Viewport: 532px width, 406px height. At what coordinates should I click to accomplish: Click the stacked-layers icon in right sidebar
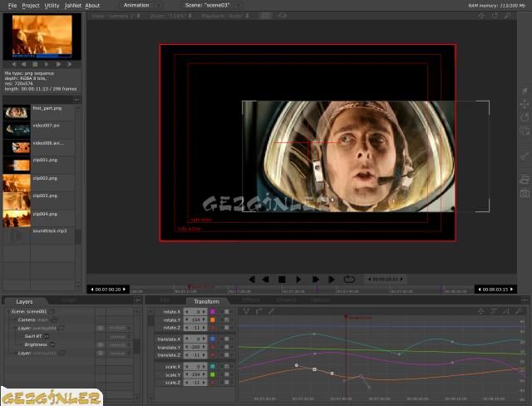tap(525, 179)
